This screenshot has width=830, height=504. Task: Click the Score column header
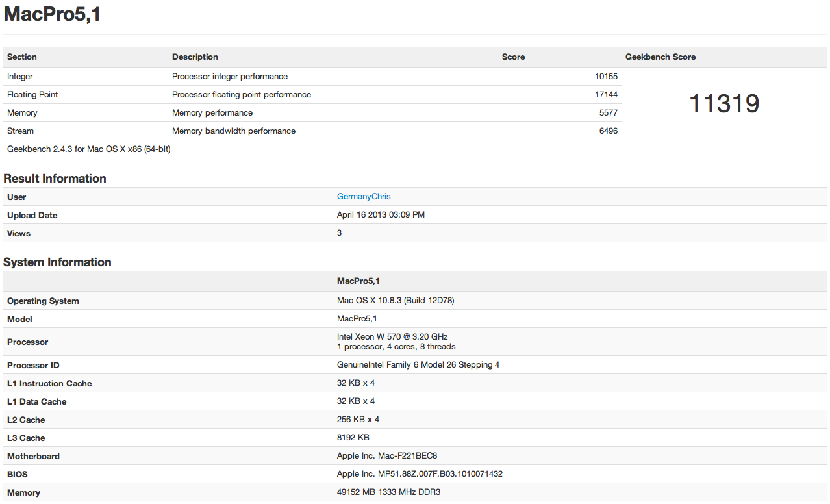[x=513, y=57]
